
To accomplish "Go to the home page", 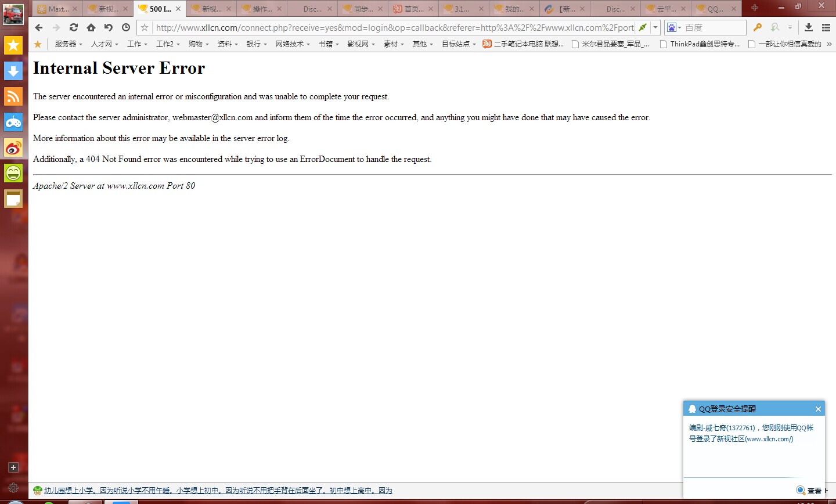I will point(91,27).
